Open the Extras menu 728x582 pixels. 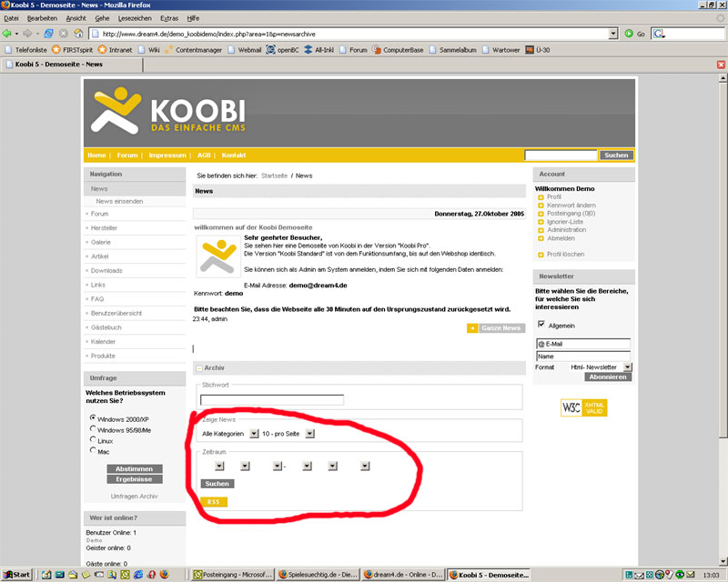coord(169,18)
